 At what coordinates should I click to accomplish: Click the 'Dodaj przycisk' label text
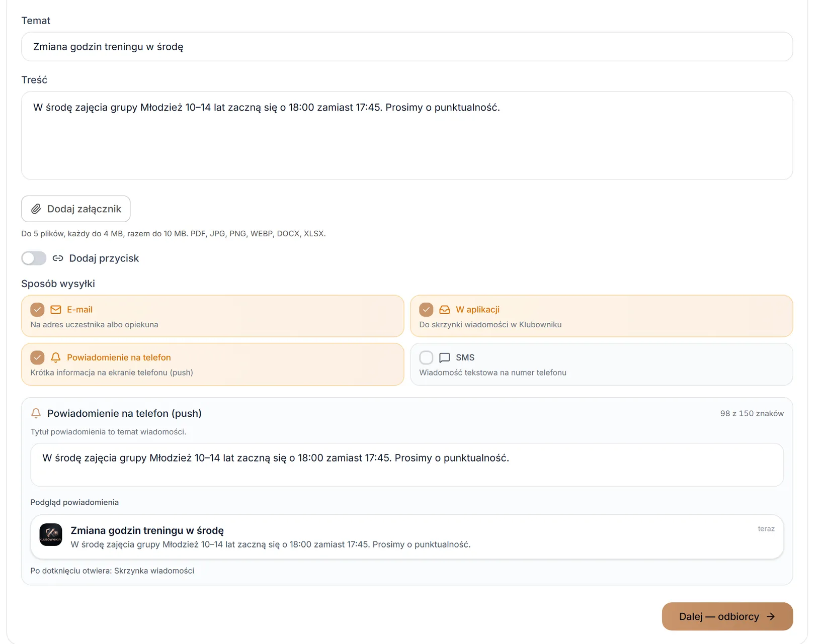[104, 258]
